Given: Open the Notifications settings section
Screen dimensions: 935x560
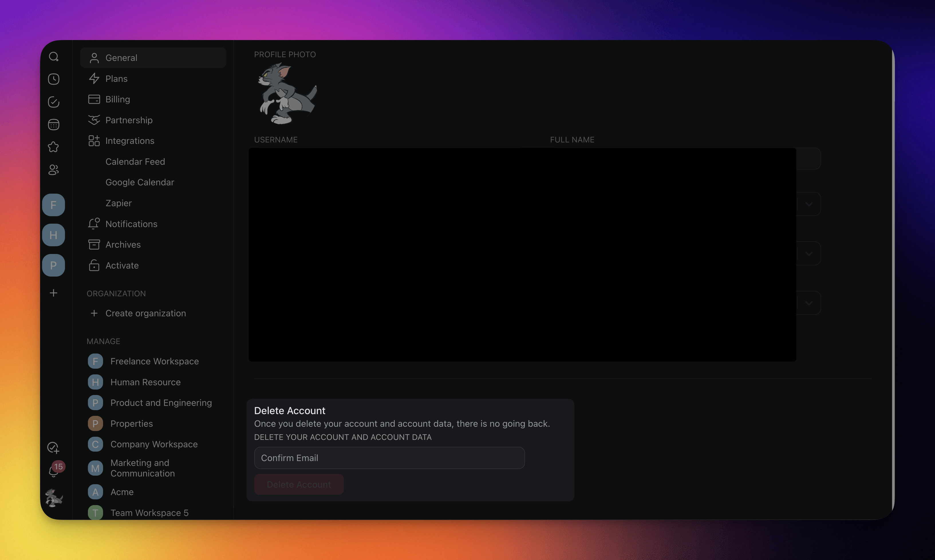Looking at the screenshot, I should pos(131,224).
